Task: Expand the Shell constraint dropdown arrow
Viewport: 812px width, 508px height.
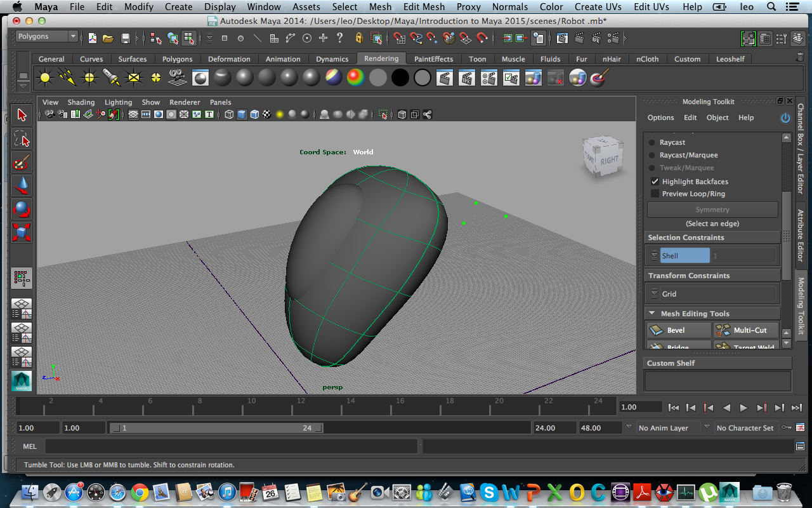Action: tap(654, 256)
